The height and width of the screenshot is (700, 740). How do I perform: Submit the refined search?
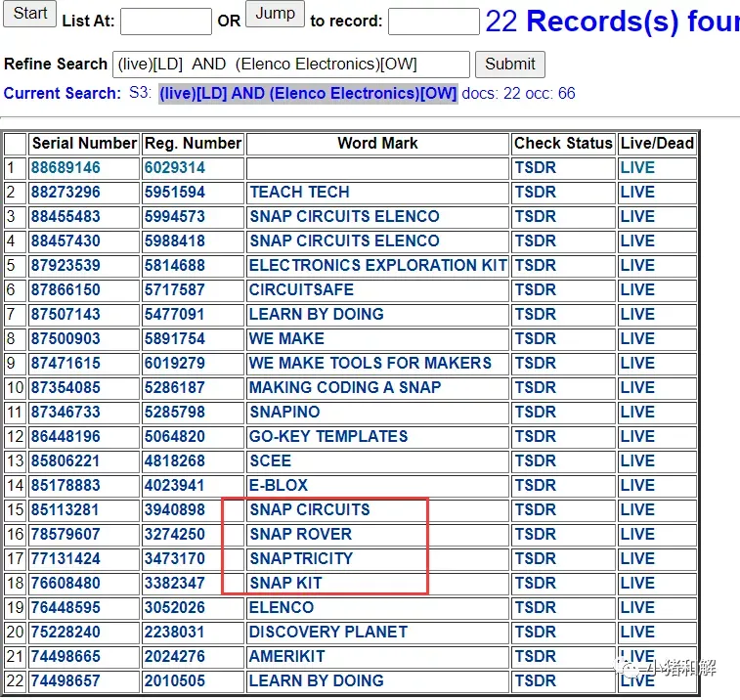point(510,65)
